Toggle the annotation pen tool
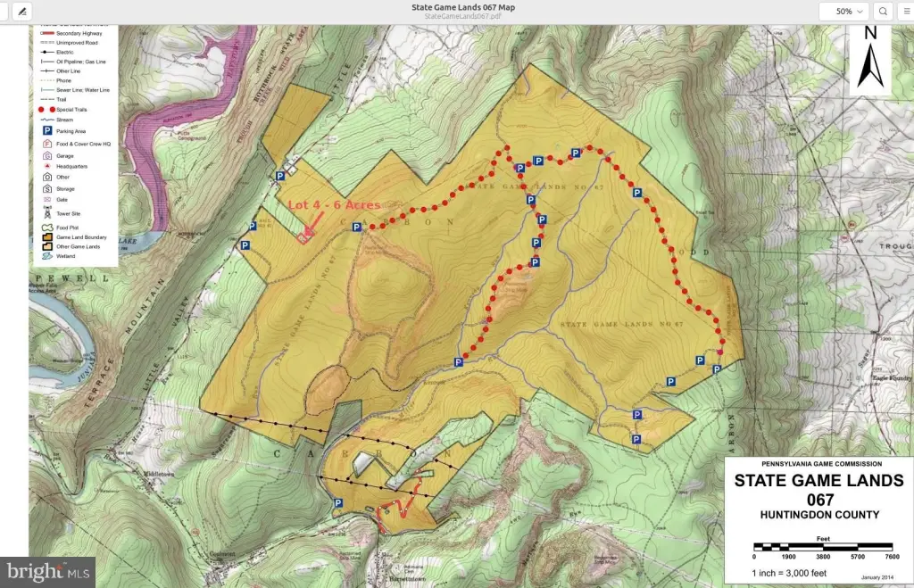 coord(21,12)
